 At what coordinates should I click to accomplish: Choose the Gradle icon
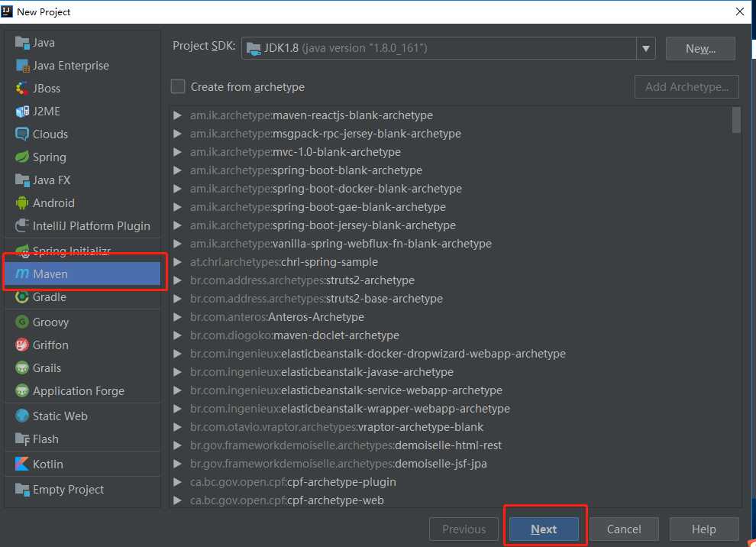pos(22,297)
